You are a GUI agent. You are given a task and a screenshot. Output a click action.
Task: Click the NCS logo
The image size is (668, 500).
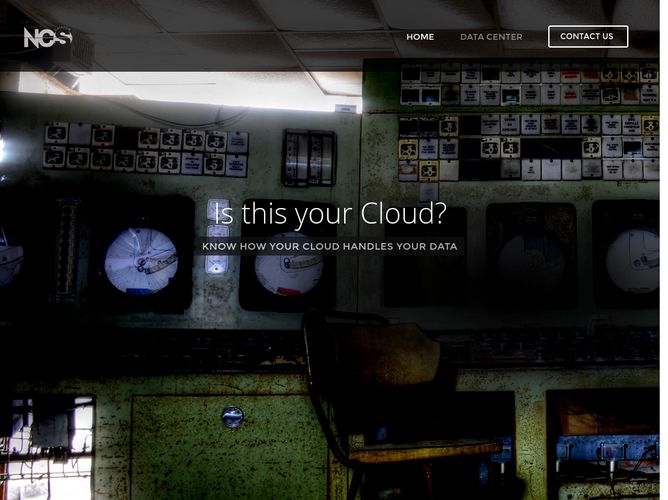48,37
